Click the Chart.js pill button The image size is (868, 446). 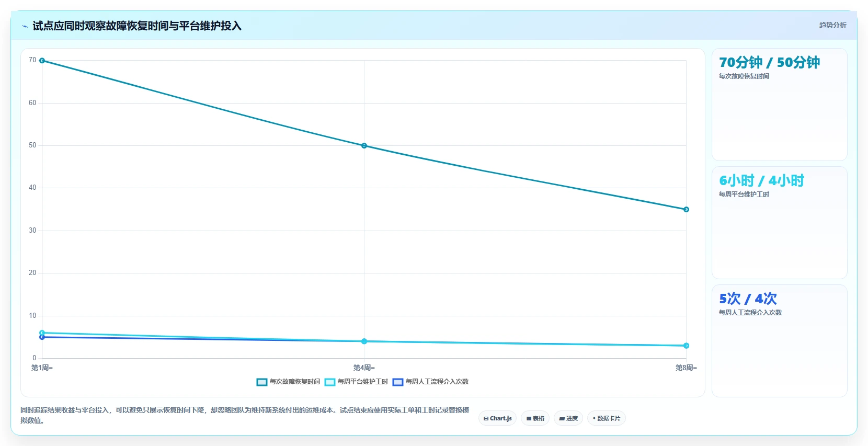coord(497,418)
